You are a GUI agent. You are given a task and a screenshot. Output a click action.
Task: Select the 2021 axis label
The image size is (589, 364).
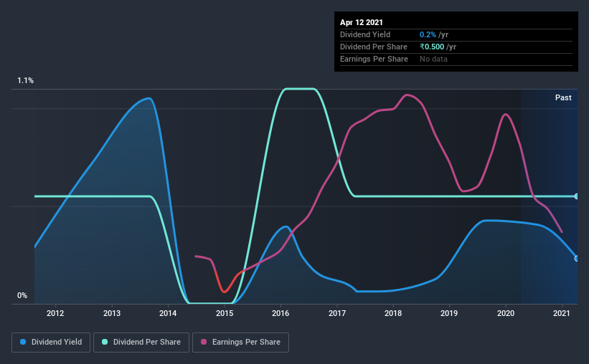(562, 313)
